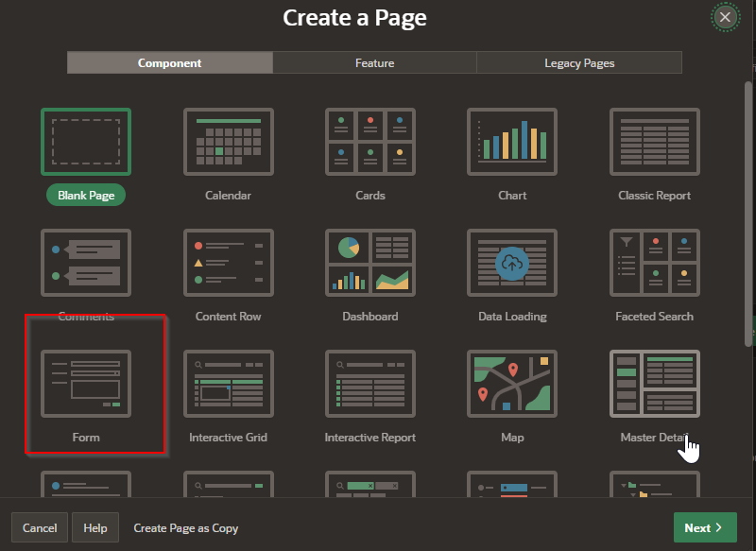Click the Classic Report label
Image resolution: width=756 pixels, height=551 pixels.
coord(654,196)
